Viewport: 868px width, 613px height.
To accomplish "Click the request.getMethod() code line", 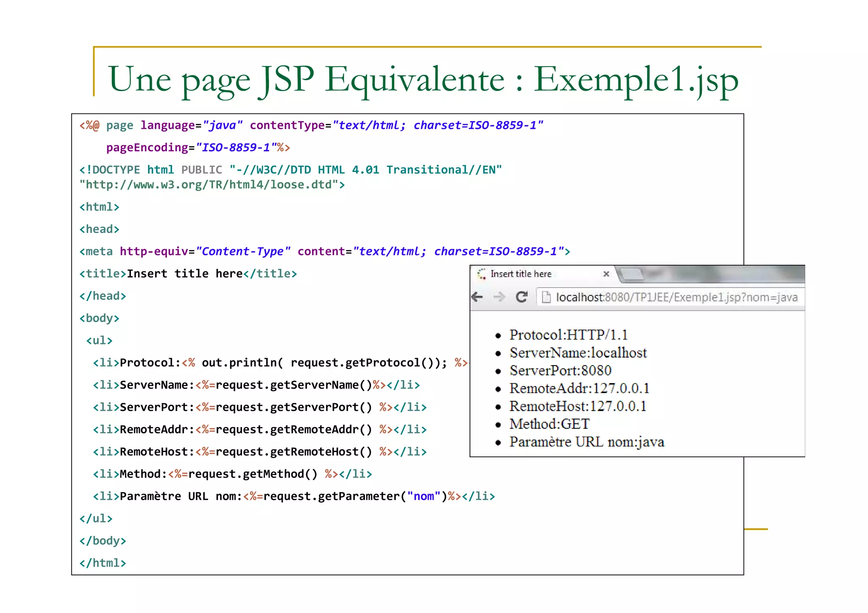I will tap(233, 474).
